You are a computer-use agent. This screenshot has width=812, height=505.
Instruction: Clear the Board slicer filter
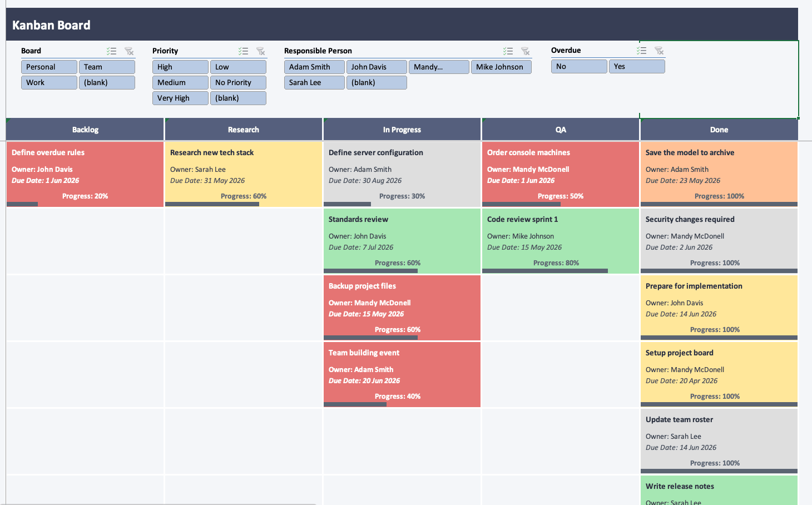pyautogui.click(x=129, y=51)
